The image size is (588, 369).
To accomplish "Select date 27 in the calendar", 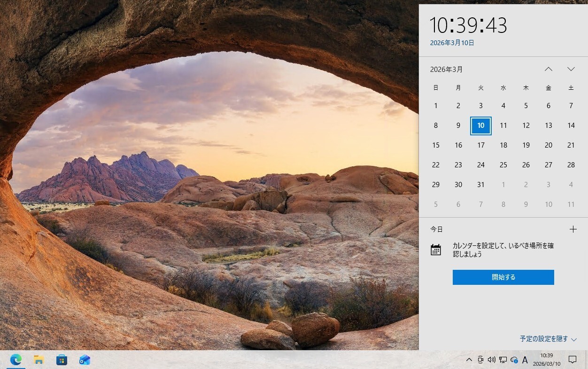I will (x=549, y=165).
